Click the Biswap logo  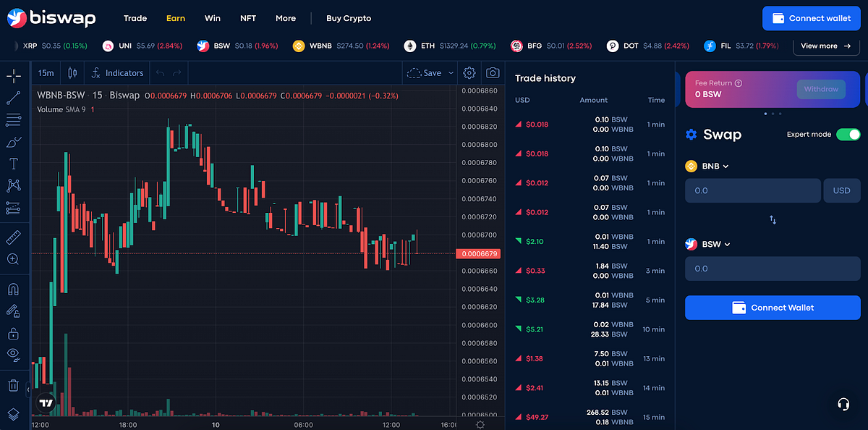click(x=51, y=18)
